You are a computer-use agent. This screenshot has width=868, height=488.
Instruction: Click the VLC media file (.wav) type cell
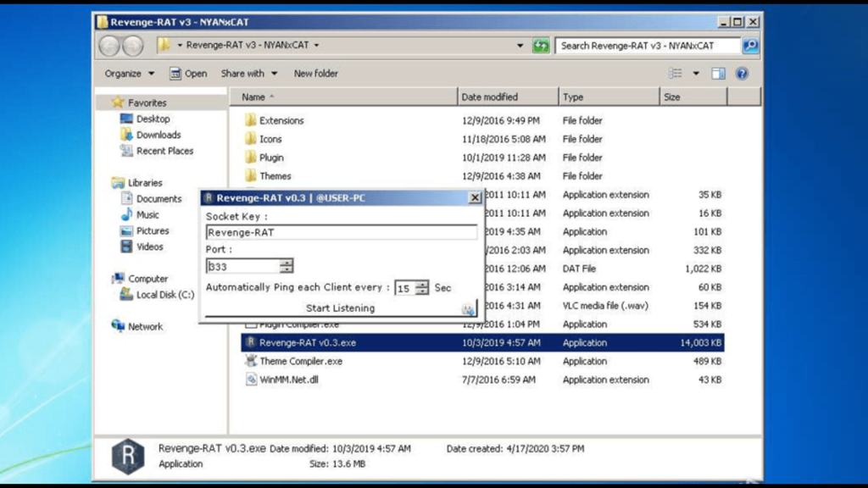(x=605, y=305)
